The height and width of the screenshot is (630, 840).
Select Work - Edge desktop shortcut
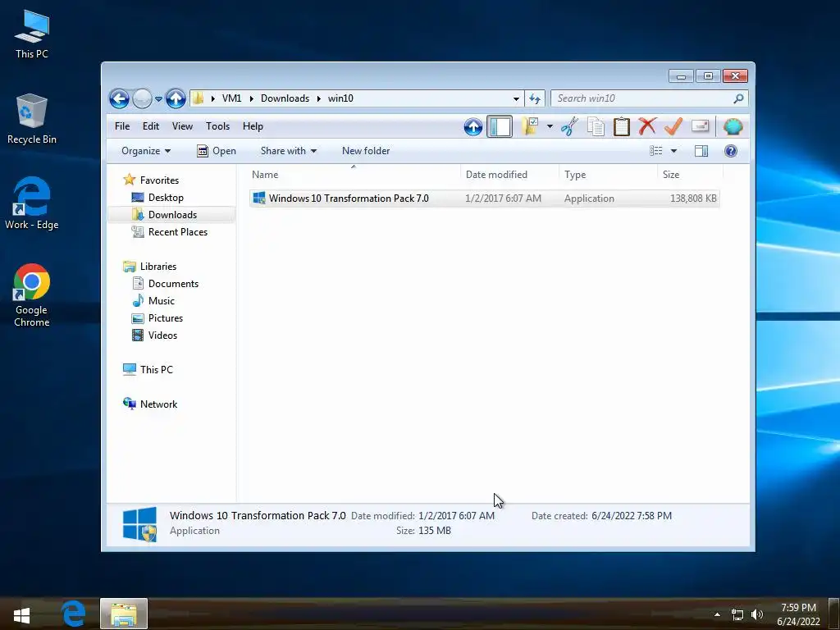32,203
